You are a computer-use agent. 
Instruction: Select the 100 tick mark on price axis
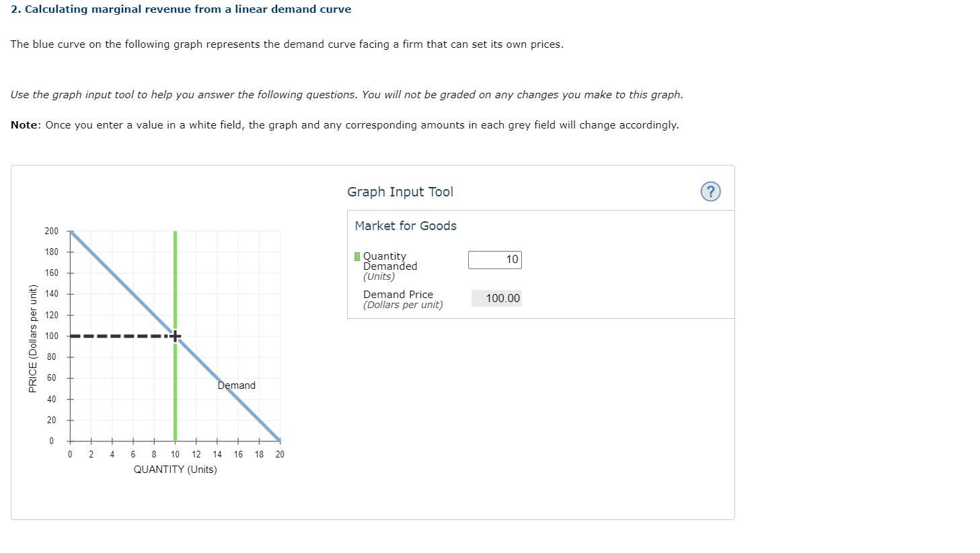click(50, 335)
